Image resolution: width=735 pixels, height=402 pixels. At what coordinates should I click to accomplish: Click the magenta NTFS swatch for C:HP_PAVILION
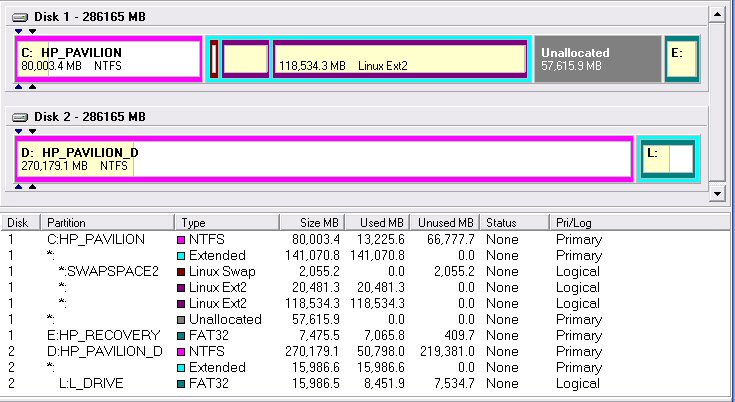coord(181,240)
